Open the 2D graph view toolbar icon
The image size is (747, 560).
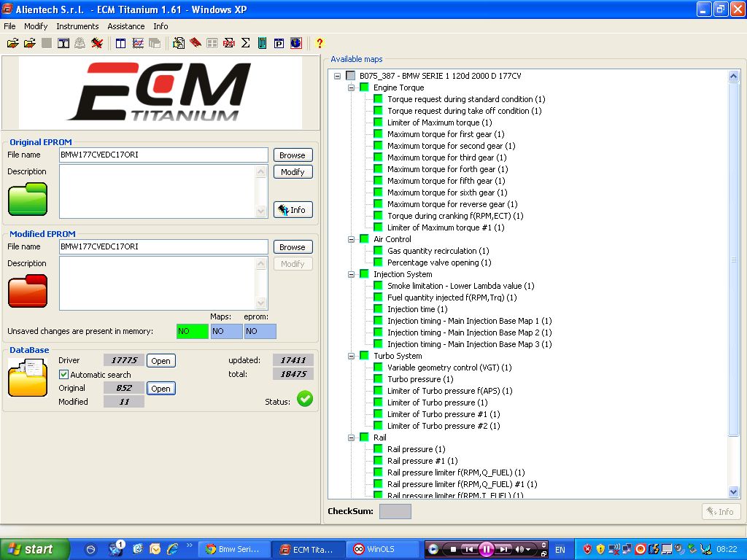pyautogui.click(x=138, y=43)
